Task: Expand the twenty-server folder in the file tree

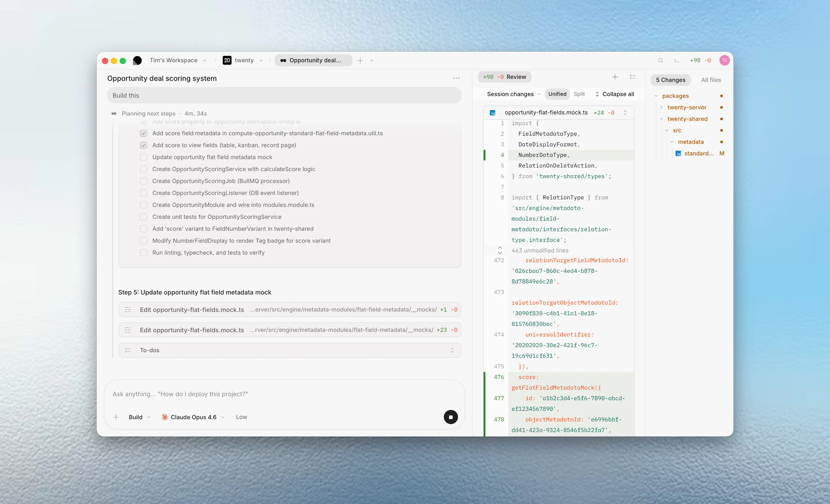Action: click(662, 107)
